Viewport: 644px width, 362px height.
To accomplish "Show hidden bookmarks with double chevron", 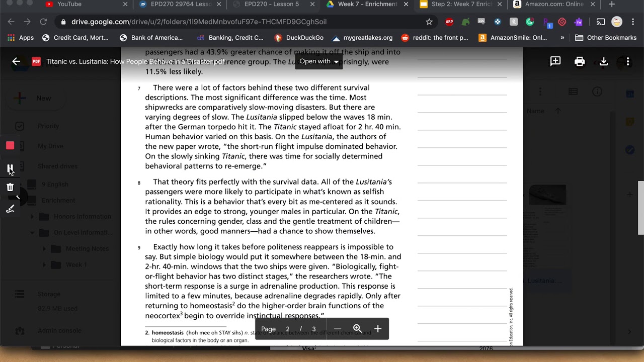I will tap(562, 38).
